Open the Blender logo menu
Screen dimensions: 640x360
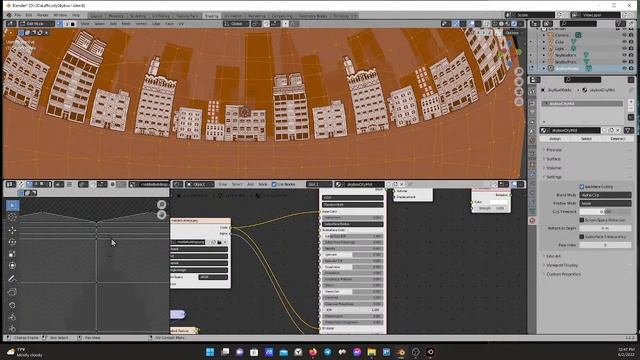click(9, 15)
